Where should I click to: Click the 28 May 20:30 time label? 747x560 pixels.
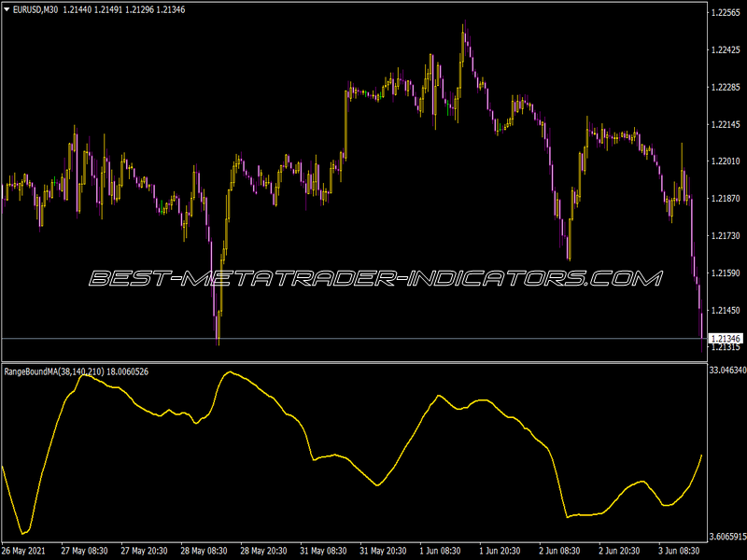point(263,551)
